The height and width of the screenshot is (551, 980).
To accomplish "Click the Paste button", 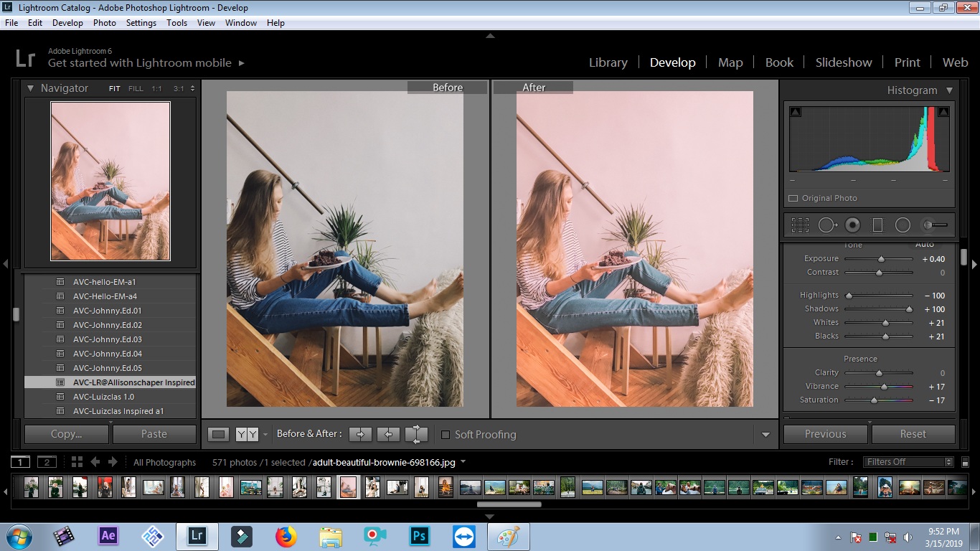I will [154, 434].
